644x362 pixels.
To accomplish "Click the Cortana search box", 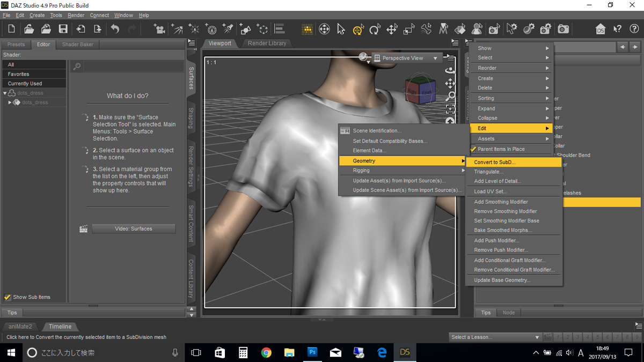I will click(x=104, y=352).
